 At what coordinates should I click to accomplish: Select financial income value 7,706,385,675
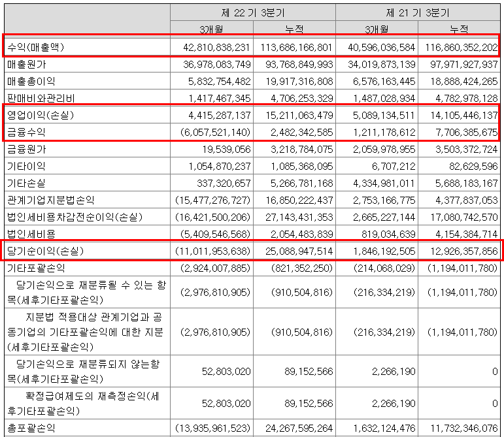pyautogui.click(x=466, y=133)
